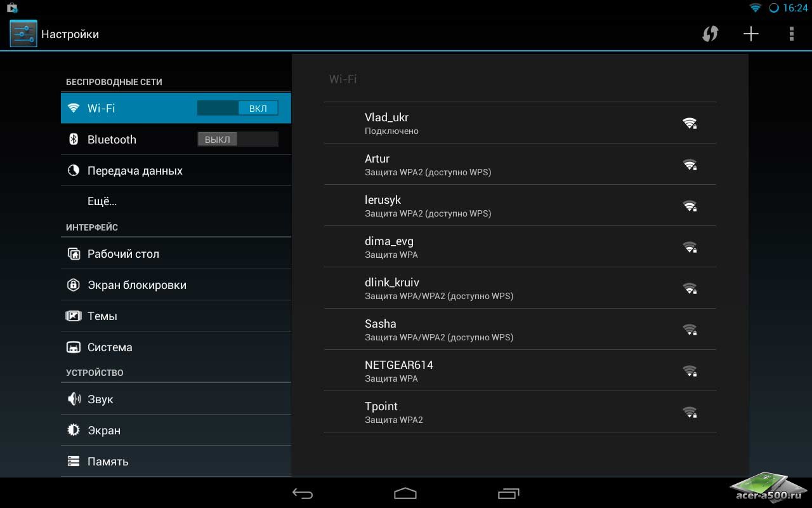Image resolution: width=812 pixels, height=508 pixels.
Task: Open Передача данных settings
Action: pos(176,170)
